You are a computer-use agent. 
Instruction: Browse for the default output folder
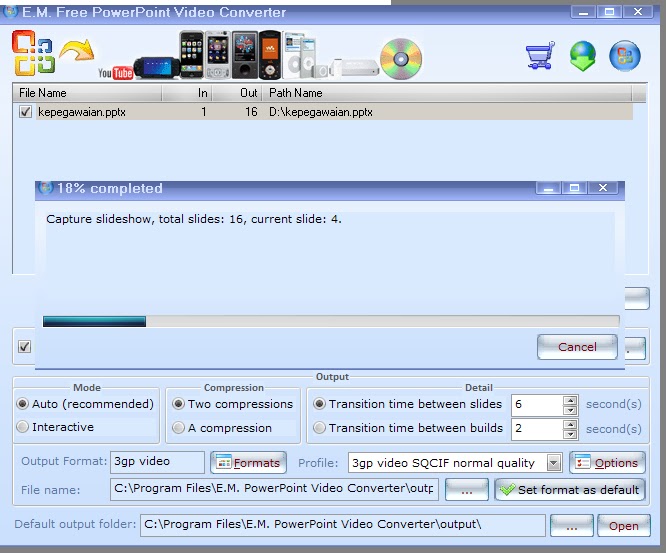(572, 526)
